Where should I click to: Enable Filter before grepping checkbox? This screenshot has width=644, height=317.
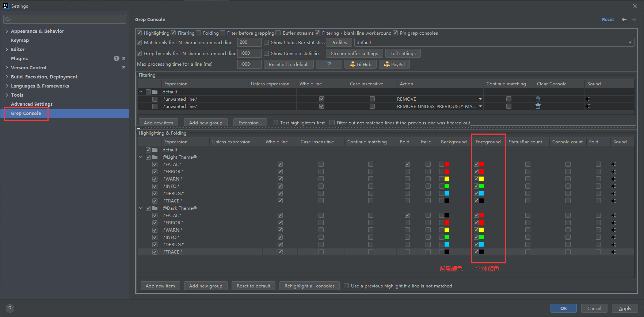click(222, 33)
